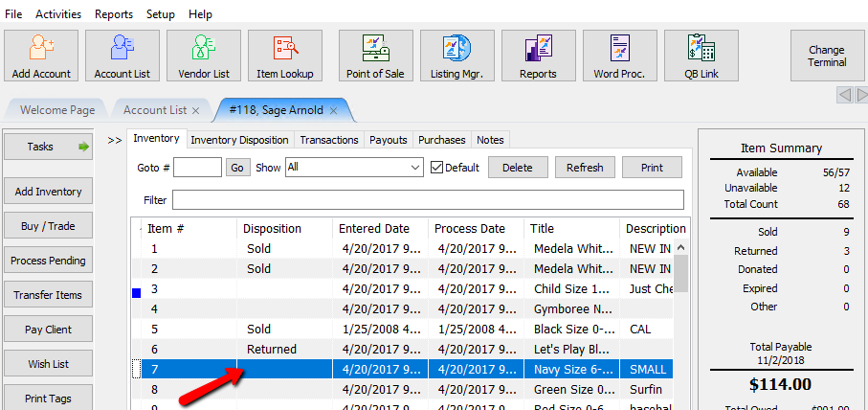This screenshot has height=410, width=868.
Task: Click the Print button
Action: tap(652, 168)
